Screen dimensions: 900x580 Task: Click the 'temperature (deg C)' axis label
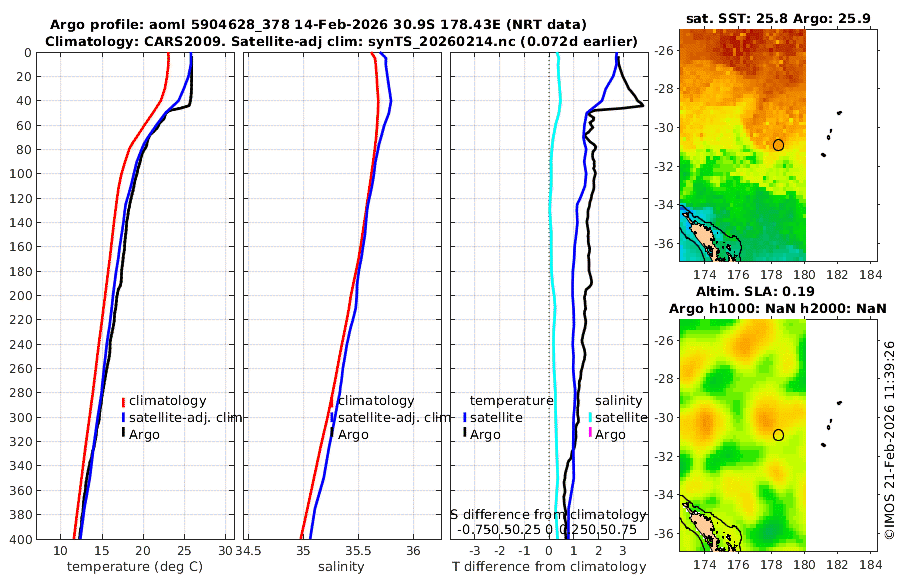pos(135,567)
